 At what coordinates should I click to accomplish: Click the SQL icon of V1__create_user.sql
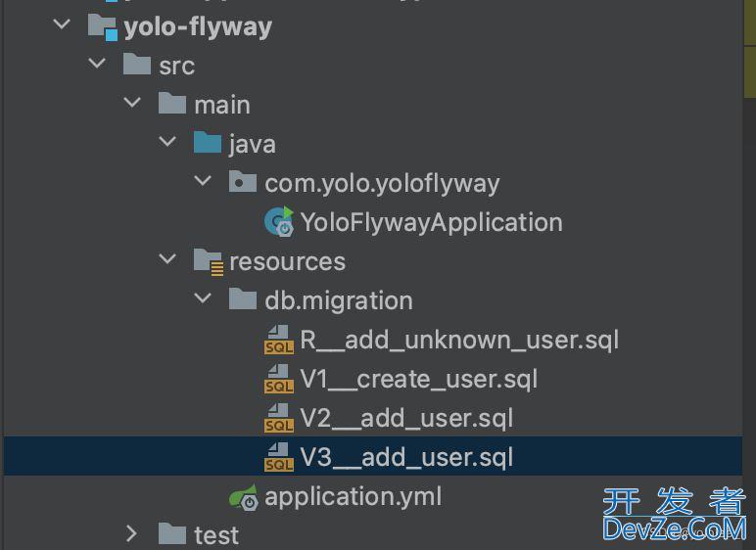click(279, 379)
